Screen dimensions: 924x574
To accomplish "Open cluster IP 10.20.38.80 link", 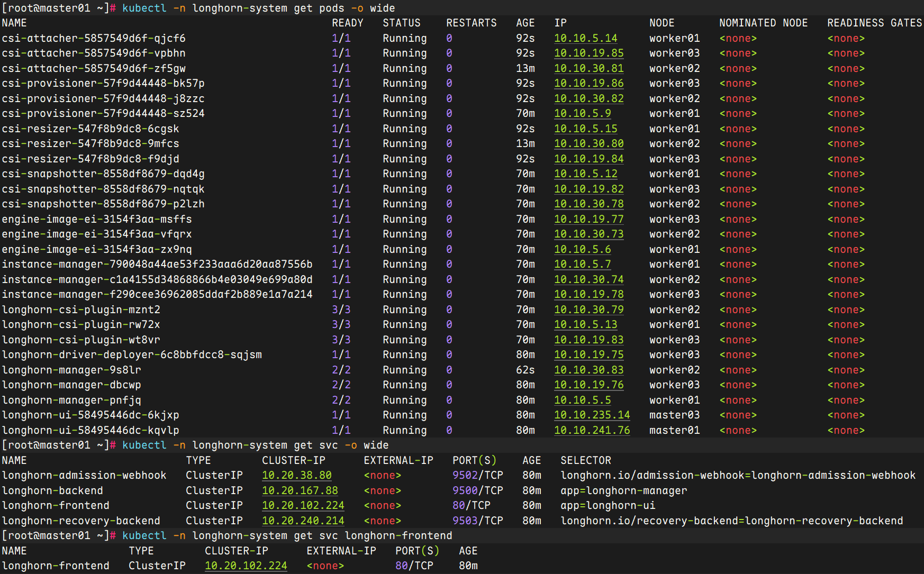I will (x=296, y=476).
